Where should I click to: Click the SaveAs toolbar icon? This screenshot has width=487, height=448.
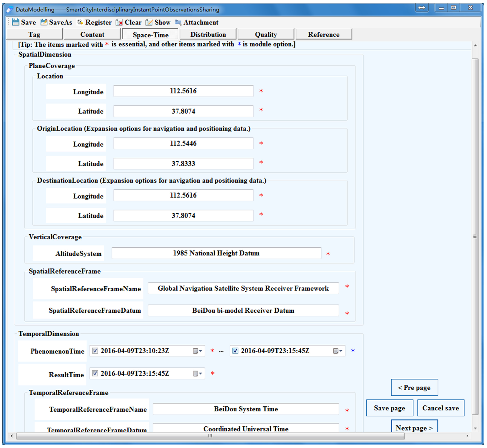pyautogui.click(x=44, y=22)
